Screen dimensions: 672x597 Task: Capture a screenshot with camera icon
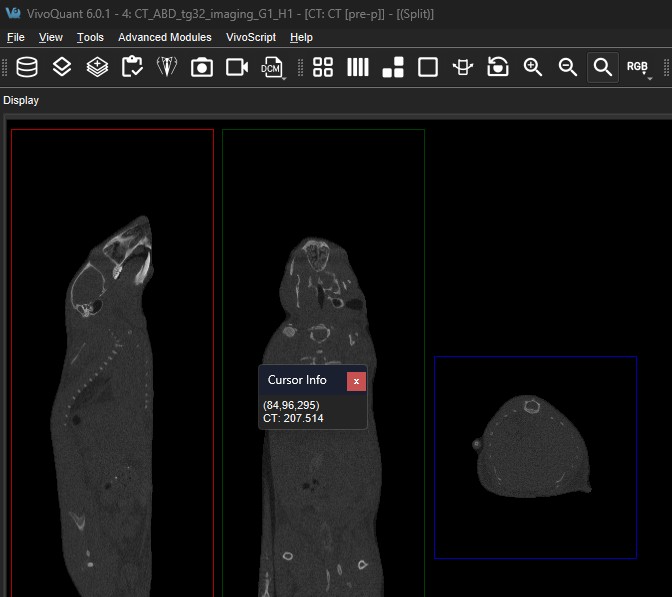tap(202, 67)
